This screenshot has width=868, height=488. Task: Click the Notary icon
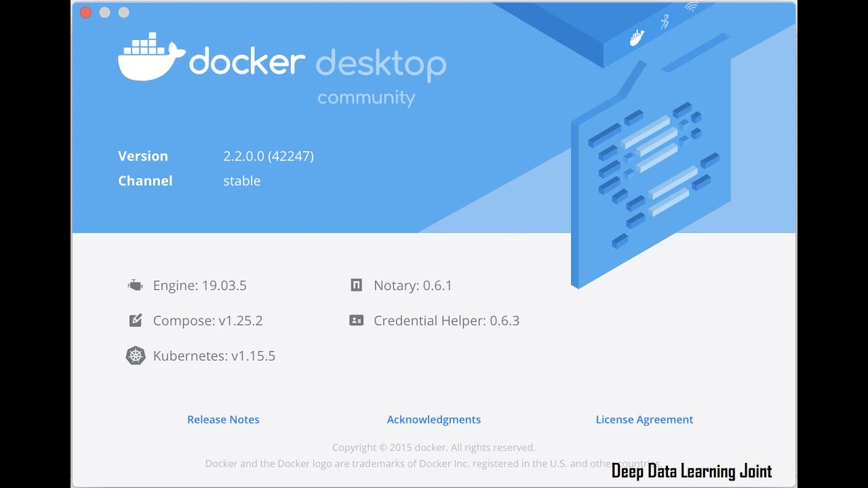pyautogui.click(x=356, y=285)
